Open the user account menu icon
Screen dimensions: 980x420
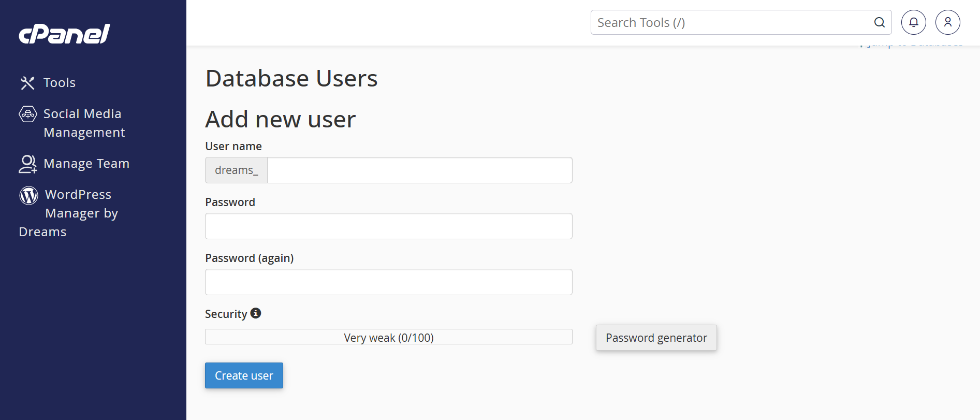(948, 22)
